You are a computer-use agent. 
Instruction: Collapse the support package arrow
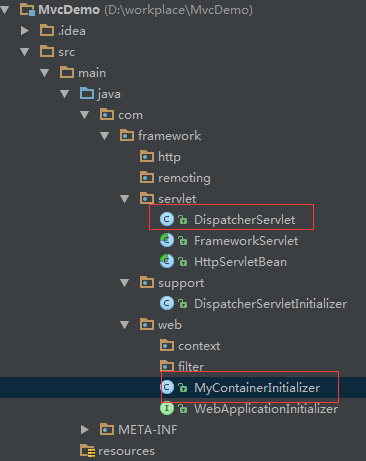[x=125, y=283]
